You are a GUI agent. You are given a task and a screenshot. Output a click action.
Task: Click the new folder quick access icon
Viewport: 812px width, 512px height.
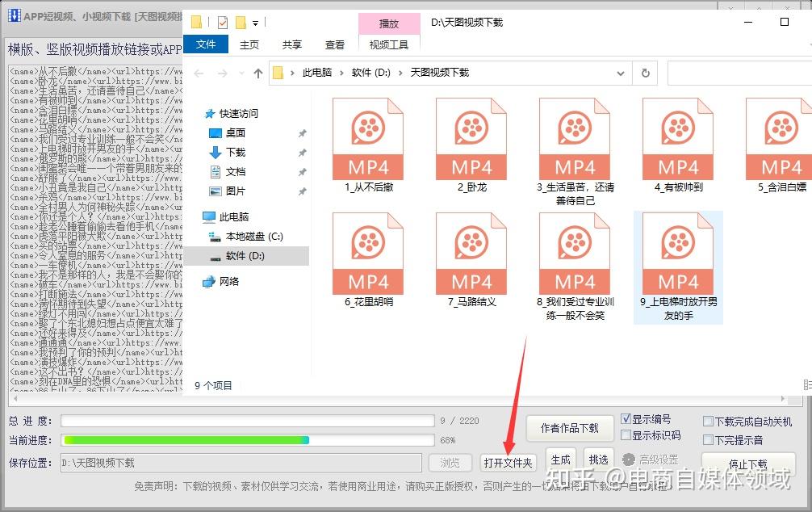pos(241,23)
